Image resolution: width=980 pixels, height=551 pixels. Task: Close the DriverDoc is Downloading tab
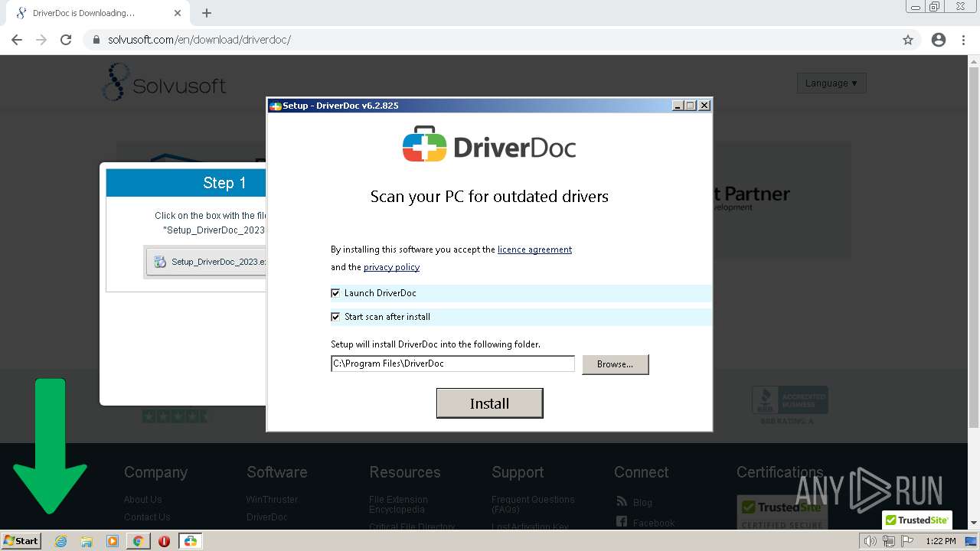[x=178, y=13]
